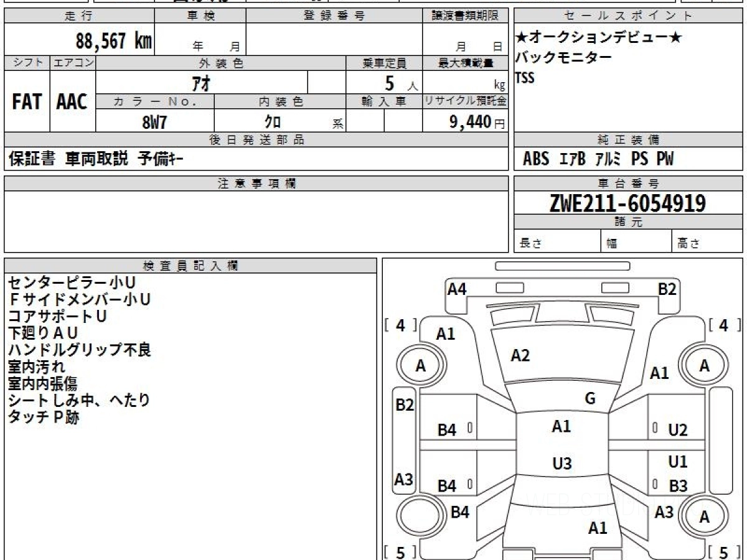This screenshot has width=747, height=560.
Task: Select the 注意事項欄 heading
Action: tap(256, 184)
